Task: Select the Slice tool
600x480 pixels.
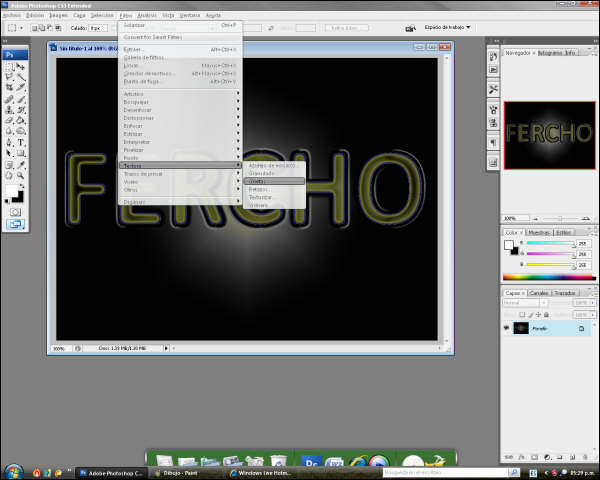Action: (x=21, y=88)
